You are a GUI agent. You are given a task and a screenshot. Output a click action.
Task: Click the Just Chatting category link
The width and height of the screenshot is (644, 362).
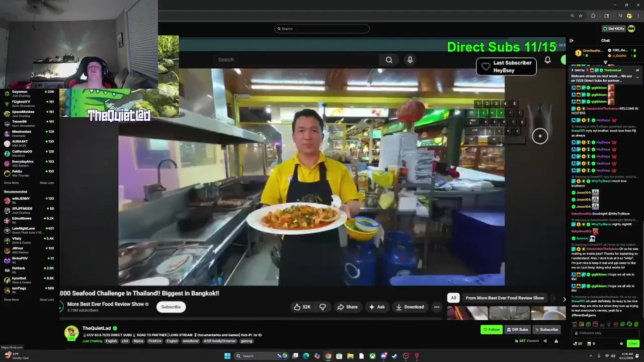pos(92,341)
